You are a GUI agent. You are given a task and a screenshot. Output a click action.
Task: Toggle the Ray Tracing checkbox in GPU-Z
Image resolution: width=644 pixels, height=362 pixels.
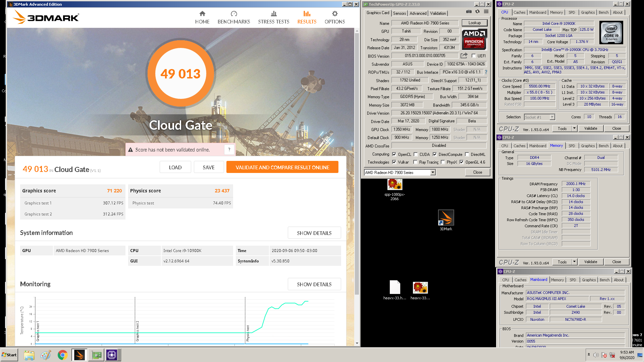tap(415, 162)
